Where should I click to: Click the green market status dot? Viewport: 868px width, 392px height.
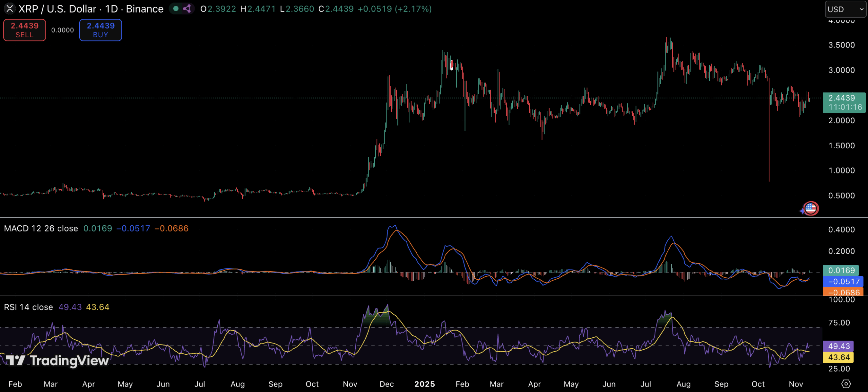coord(176,8)
